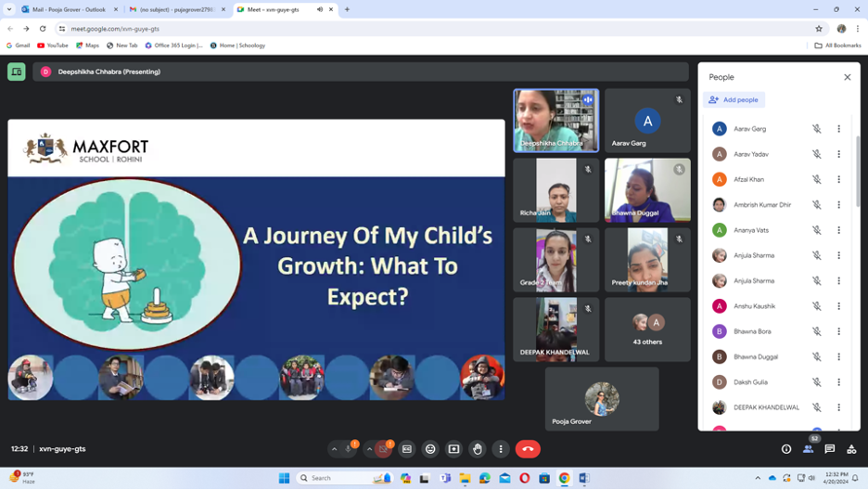The width and height of the screenshot is (868, 490).
Task: Expand video settings arrow beside camera
Action: coord(369,449)
